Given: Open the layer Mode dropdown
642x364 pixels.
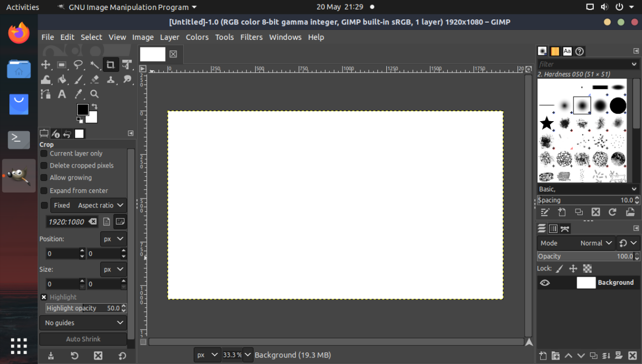Looking at the screenshot, I should click(596, 243).
